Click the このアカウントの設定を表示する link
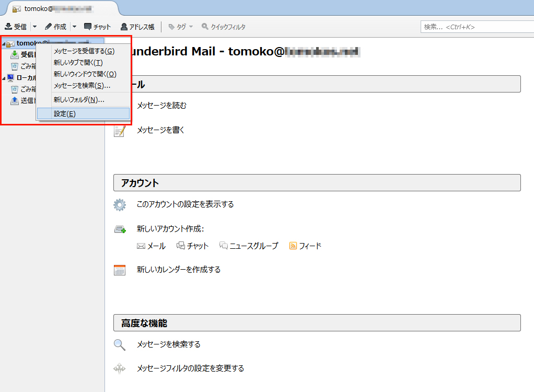The width and height of the screenshot is (534, 392). (x=185, y=204)
